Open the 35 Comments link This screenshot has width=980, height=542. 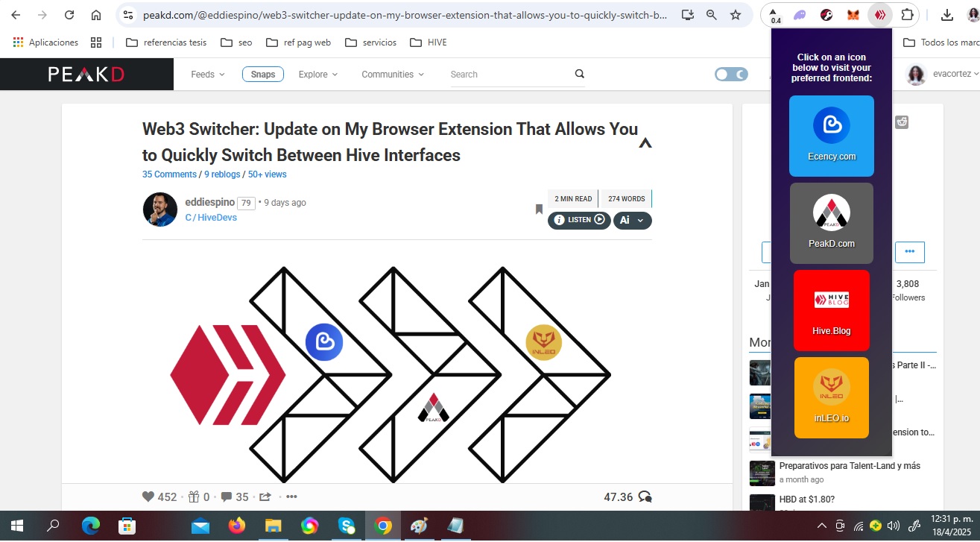pos(169,174)
